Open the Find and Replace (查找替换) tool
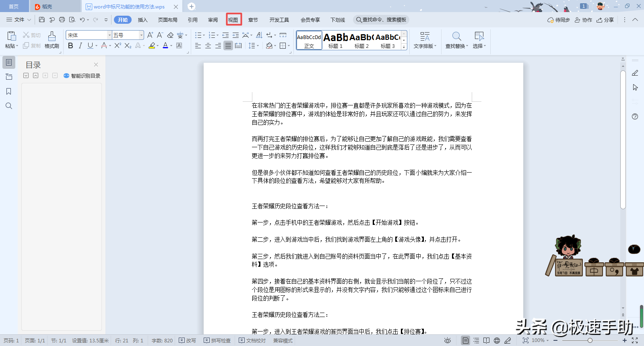 click(x=456, y=40)
